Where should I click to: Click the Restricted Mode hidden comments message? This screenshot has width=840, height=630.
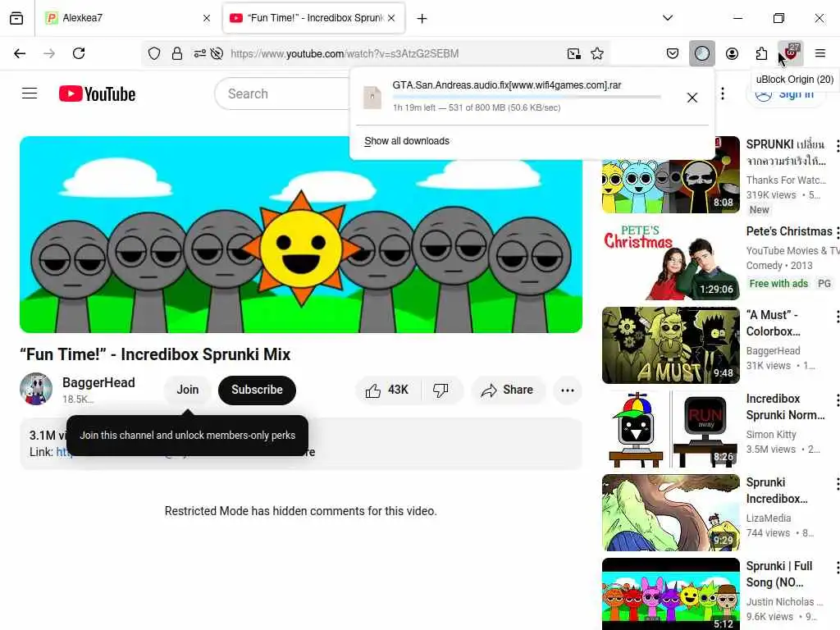[x=300, y=511]
